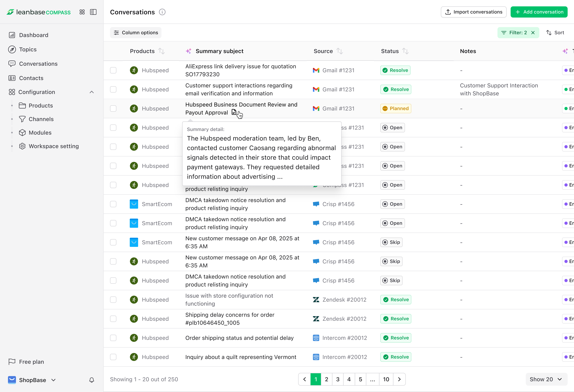Click the Add conversation button
The width and height of the screenshot is (574, 392).
point(539,12)
